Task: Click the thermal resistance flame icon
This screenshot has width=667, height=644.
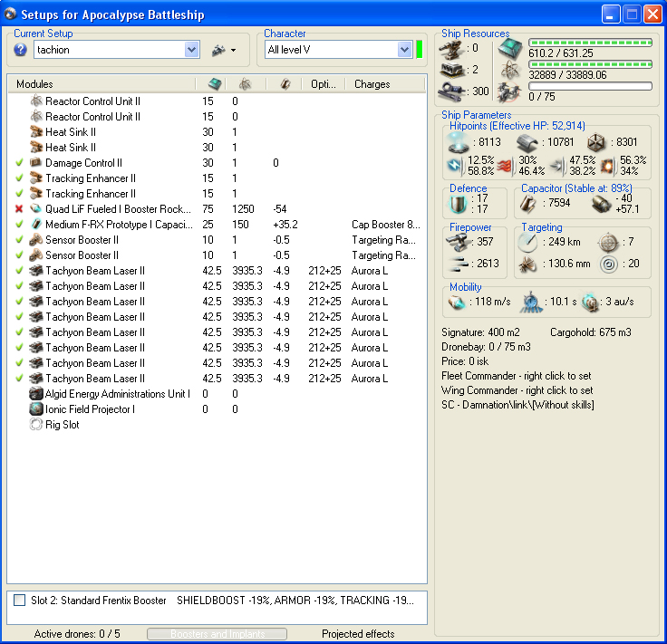Action: coord(506,166)
